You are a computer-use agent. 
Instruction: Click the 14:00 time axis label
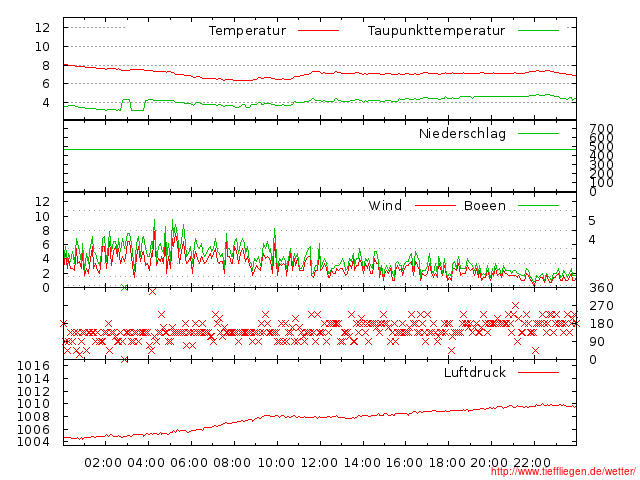[x=362, y=463]
